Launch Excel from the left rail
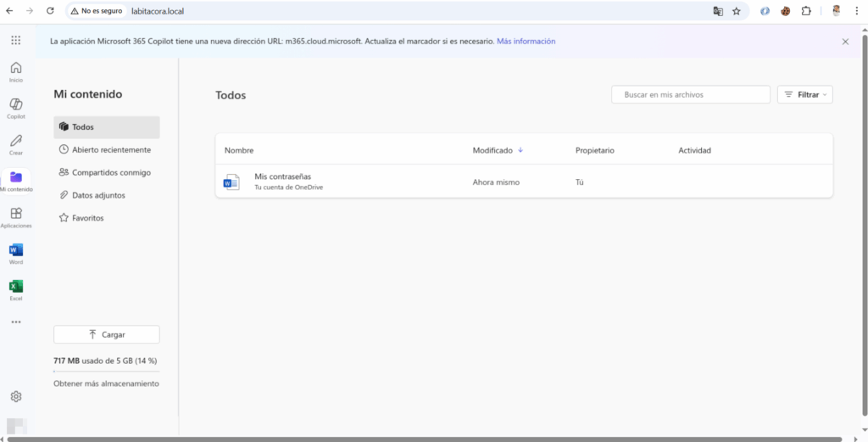Image resolution: width=868 pixels, height=442 pixels. tap(16, 290)
